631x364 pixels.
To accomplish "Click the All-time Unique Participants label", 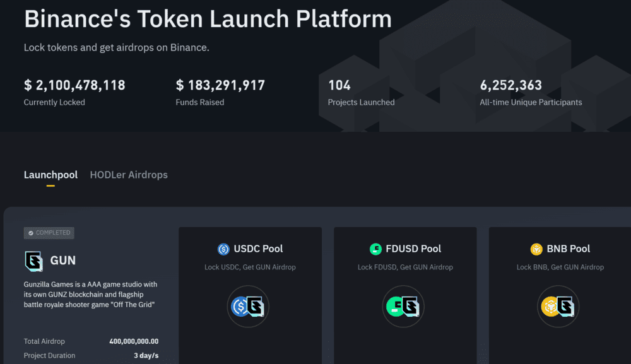I will [531, 102].
